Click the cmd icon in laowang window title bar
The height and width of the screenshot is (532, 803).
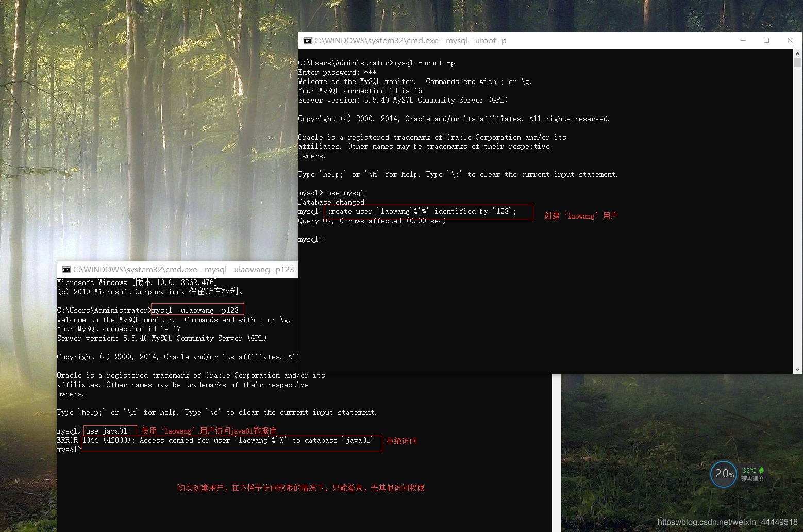(x=66, y=270)
